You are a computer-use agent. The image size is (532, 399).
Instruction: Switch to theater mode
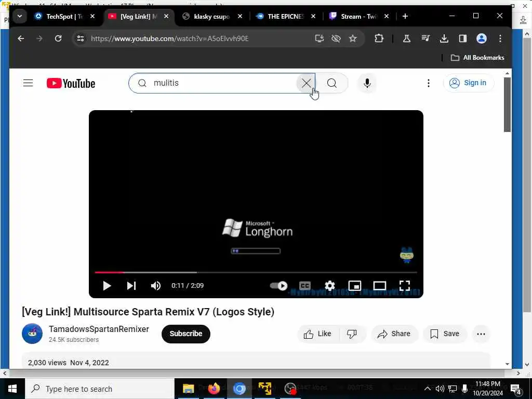[380, 286]
